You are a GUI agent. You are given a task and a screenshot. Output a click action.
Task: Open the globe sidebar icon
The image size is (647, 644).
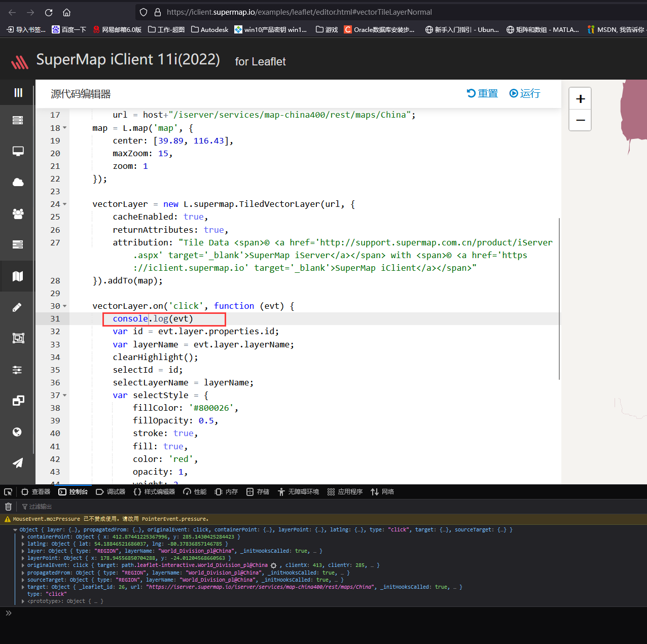(17, 432)
